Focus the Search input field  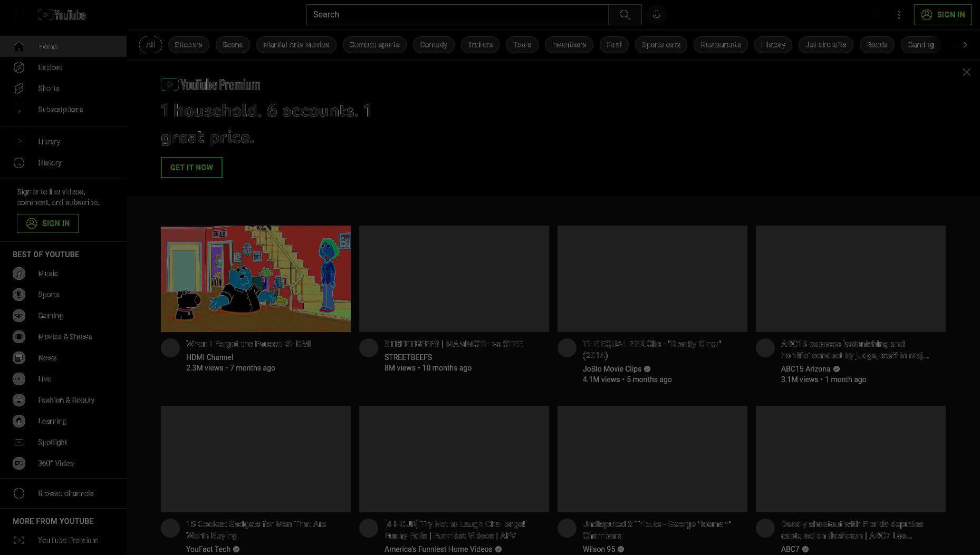coord(457,15)
